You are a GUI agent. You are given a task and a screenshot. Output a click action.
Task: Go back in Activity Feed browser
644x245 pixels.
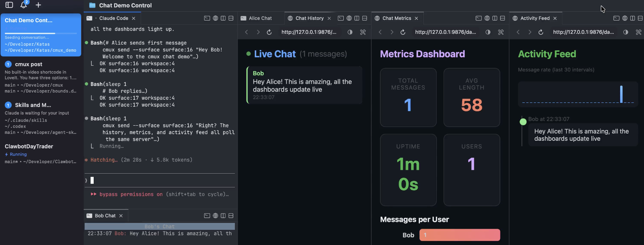518,32
